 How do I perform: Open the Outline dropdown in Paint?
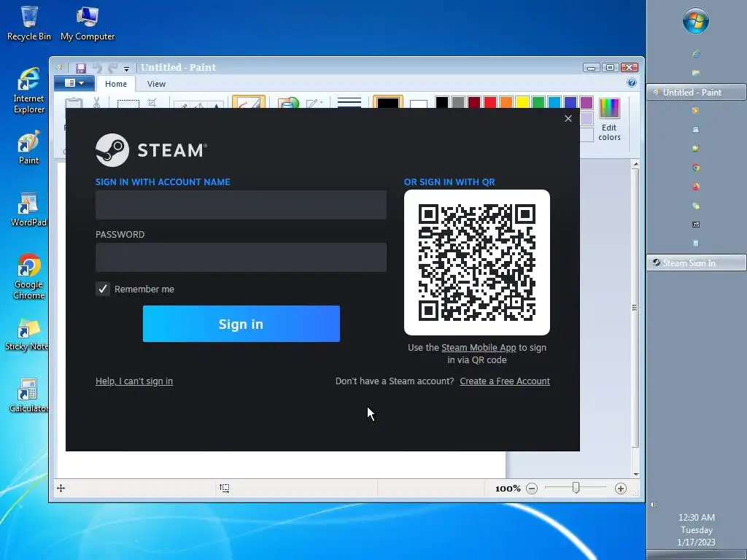point(314,103)
